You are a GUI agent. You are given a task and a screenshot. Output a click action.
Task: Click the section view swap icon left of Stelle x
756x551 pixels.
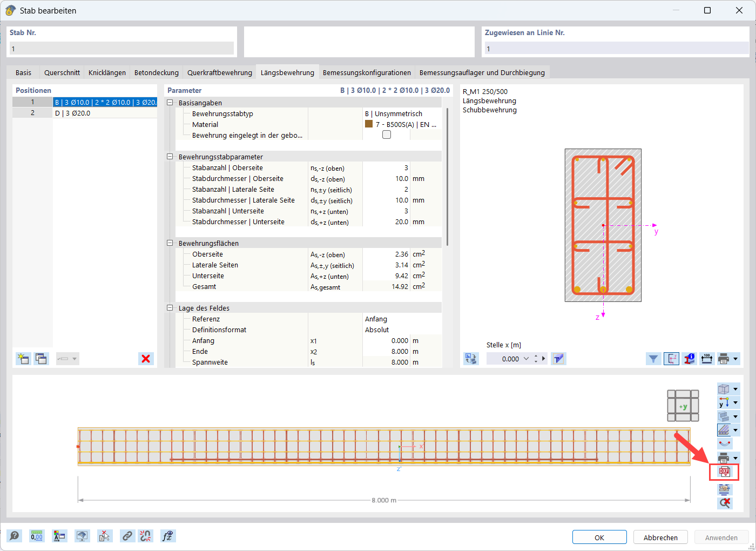tap(471, 359)
